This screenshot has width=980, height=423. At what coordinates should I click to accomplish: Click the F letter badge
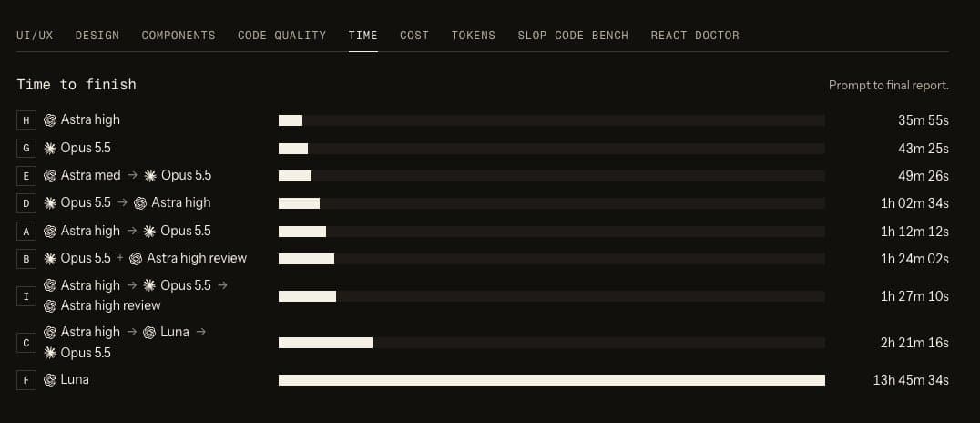26,380
